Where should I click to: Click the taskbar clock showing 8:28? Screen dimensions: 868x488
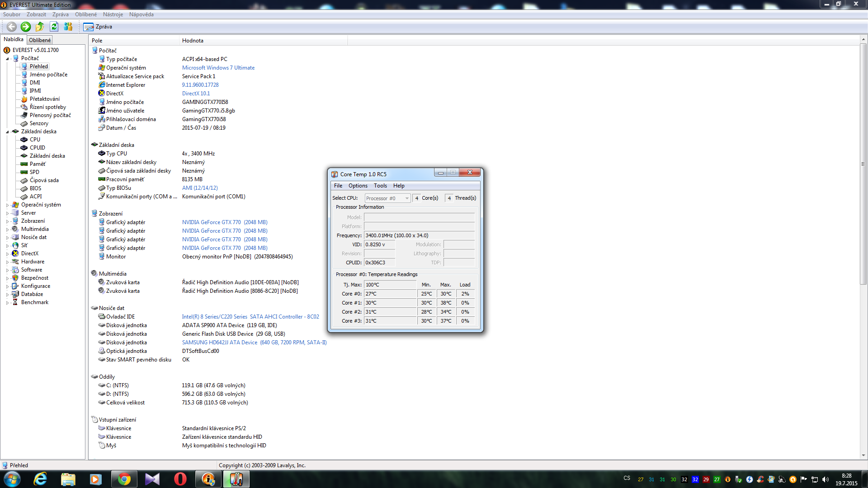[x=846, y=479]
